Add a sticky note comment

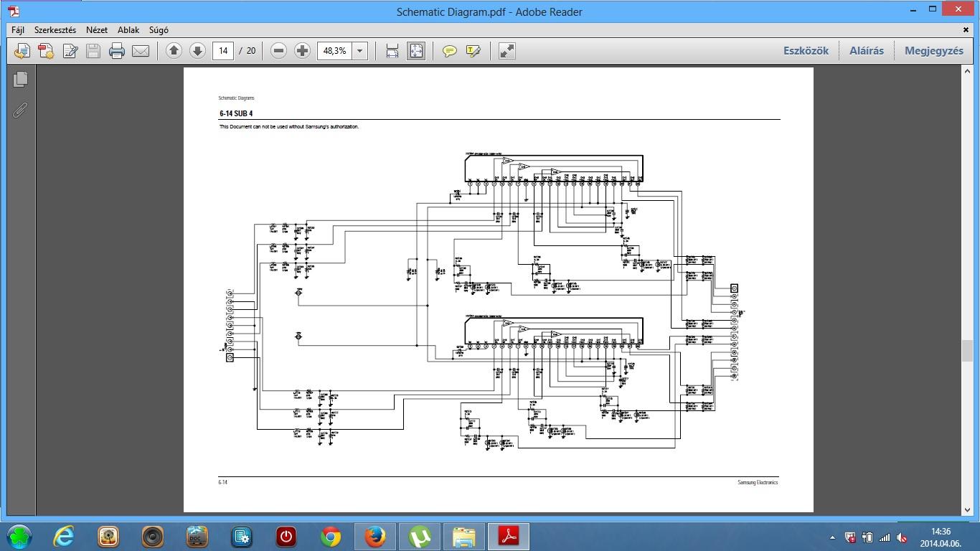pyautogui.click(x=450, y=51)
